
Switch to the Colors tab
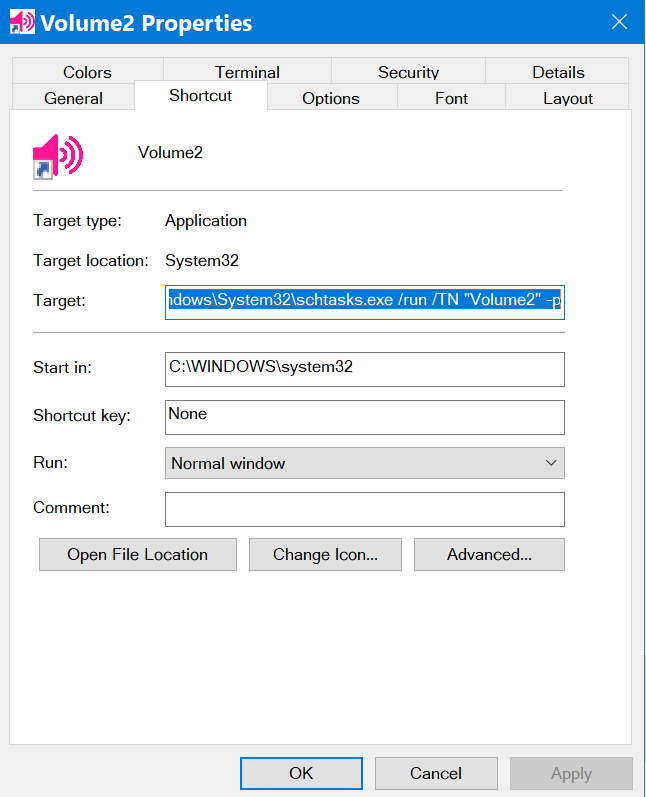[87, 72]
